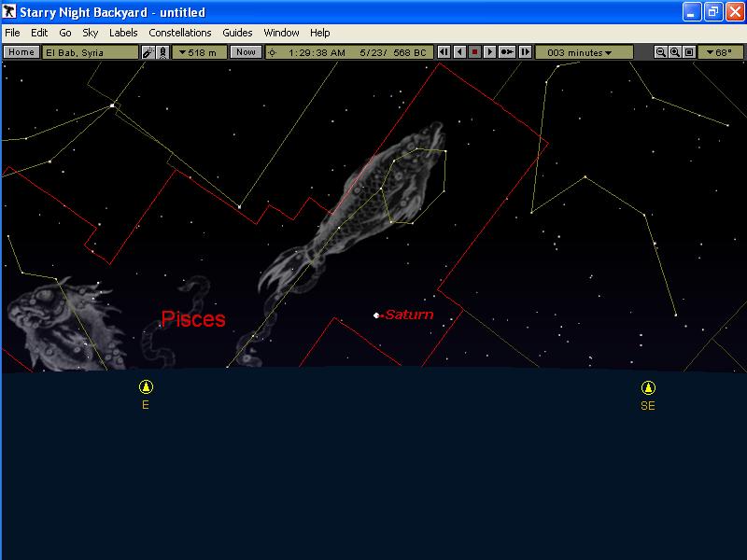Step time forward one step
The image size is (747, 560).
pos(525,52)
